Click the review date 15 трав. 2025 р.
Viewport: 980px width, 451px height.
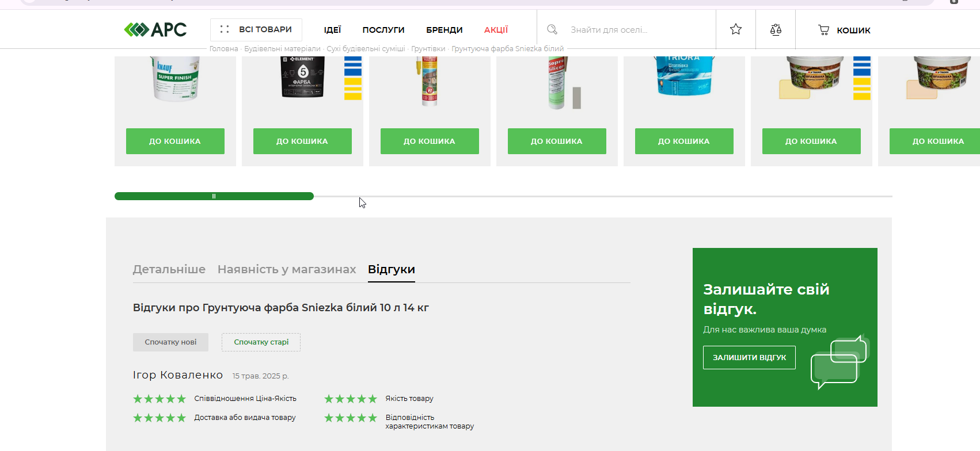pos(260,376)
